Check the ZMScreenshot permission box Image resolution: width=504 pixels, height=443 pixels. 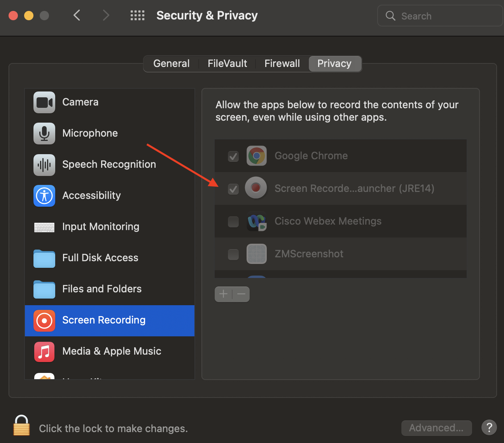tap(233, 254)
